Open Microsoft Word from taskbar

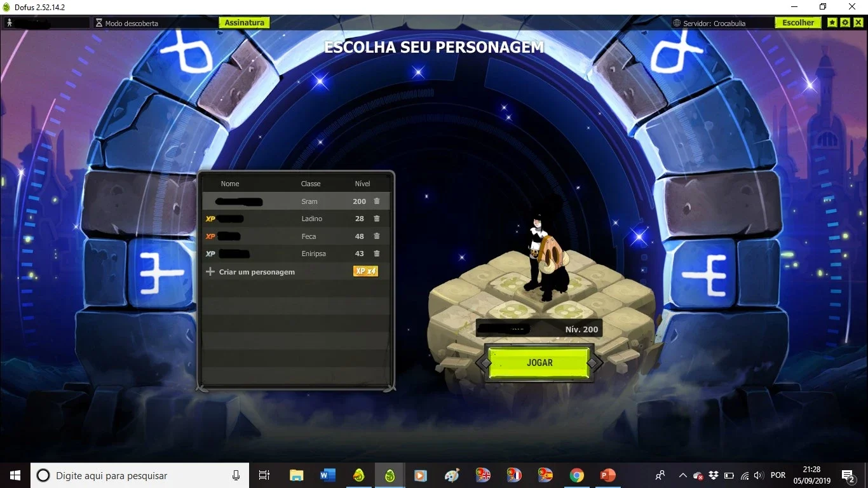pos(327,475)
